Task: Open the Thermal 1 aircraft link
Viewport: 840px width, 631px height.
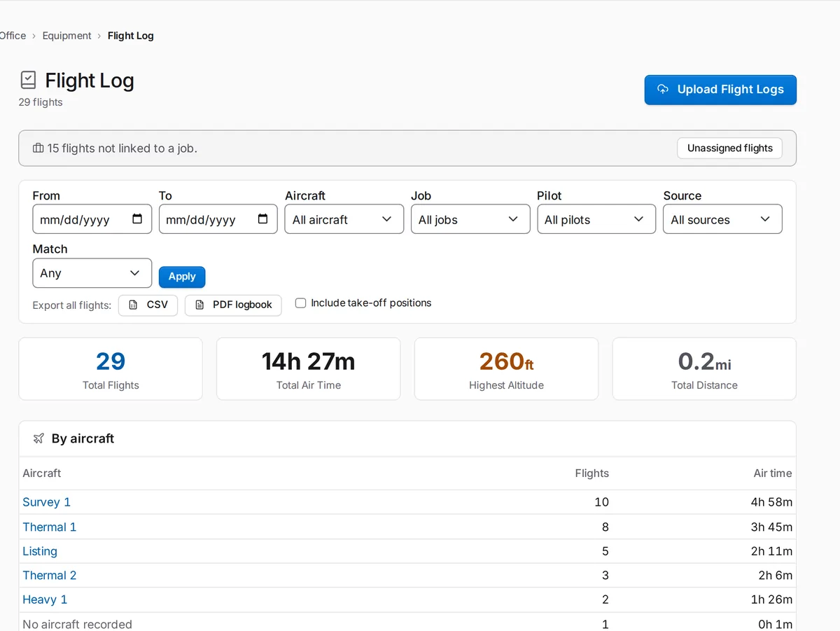Action: click(49, 527)
